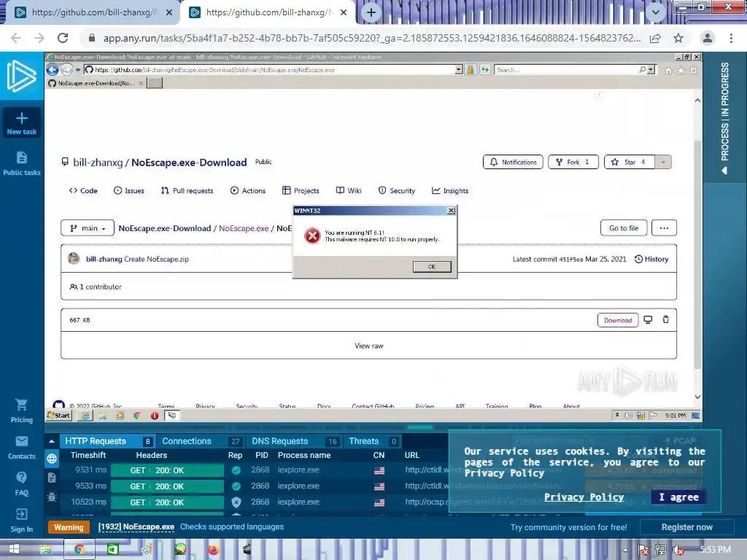Open New task in sidebar
The height and width of the screenshot is (560, 747).
point(21,122)
